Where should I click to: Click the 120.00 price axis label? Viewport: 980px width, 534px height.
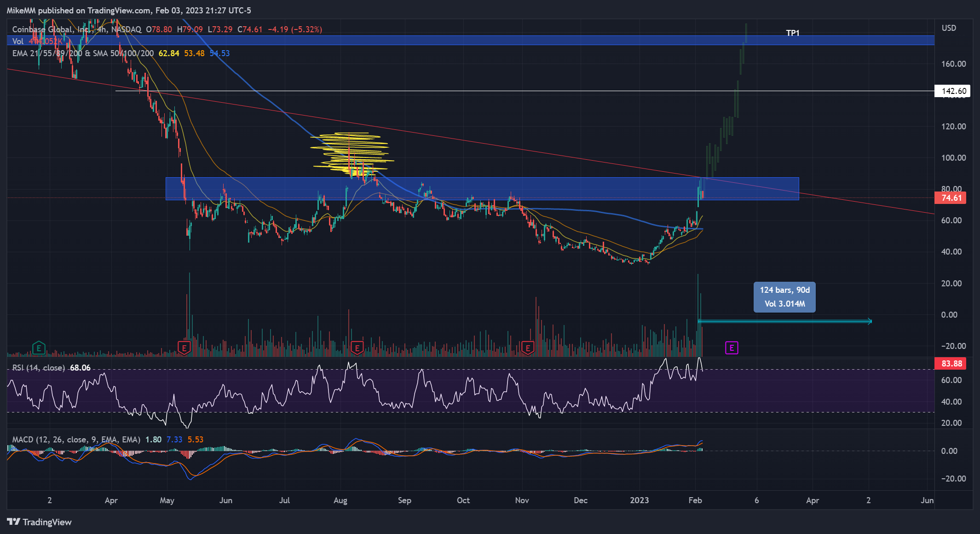953,127
